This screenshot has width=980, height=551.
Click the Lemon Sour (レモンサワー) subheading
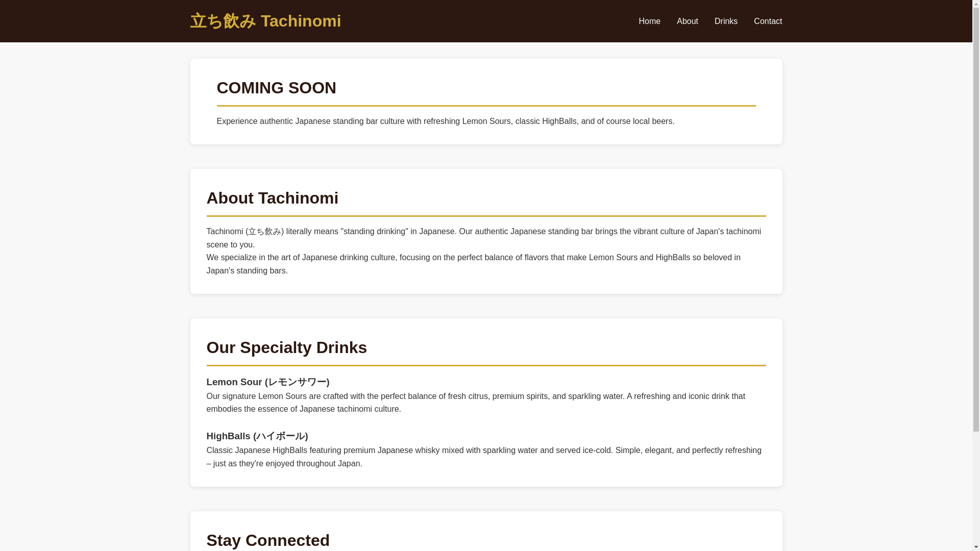pos(268,382)
